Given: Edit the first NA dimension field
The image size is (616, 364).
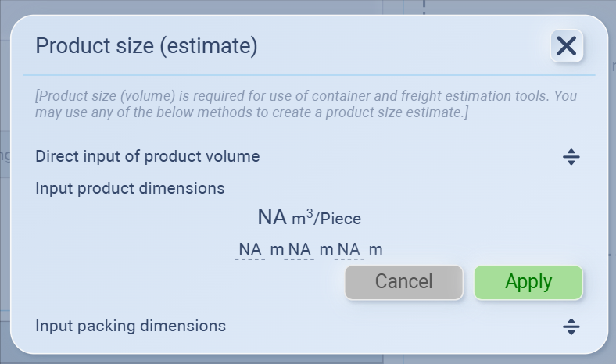Looking at the screenshot, I should click(250, 249).
